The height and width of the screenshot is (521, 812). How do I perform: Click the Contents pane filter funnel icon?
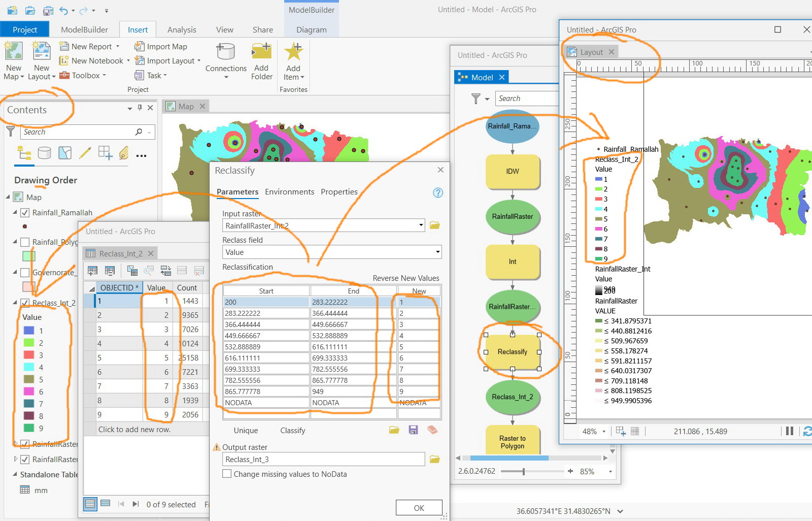pyautogui.click(x=10, y=132)
